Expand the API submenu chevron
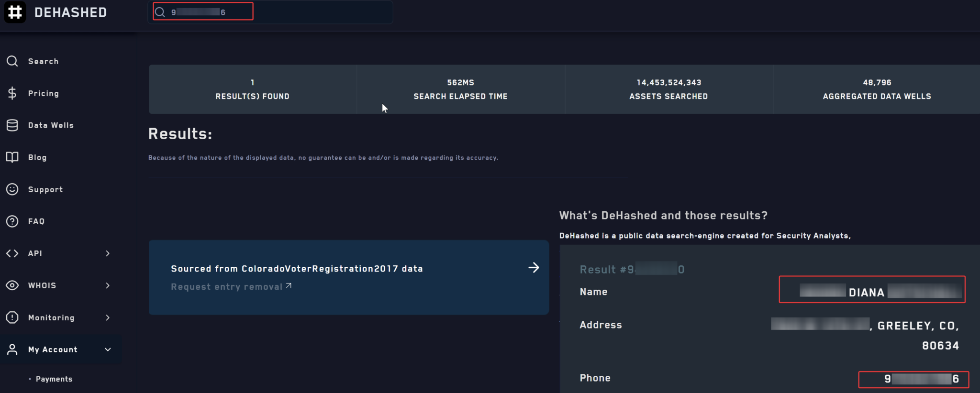Image resolution: width=980 pixels, height=393 pixels. click(108, 253)
